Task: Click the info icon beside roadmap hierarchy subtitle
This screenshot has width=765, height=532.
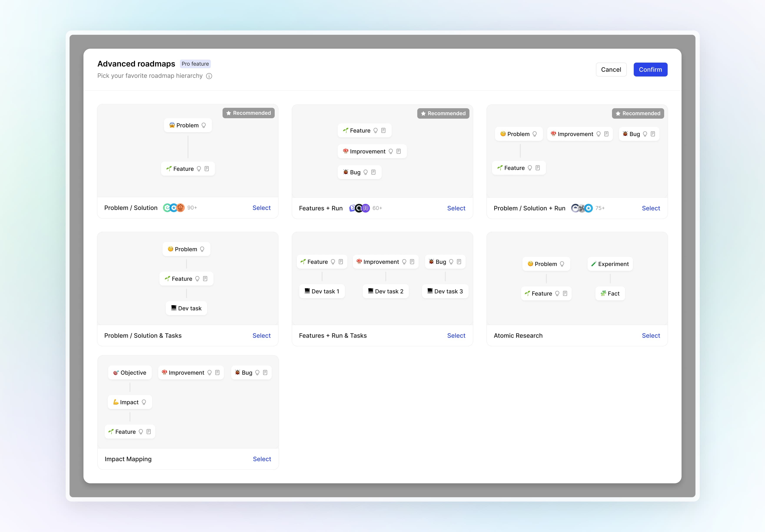Action: (209, 76)
